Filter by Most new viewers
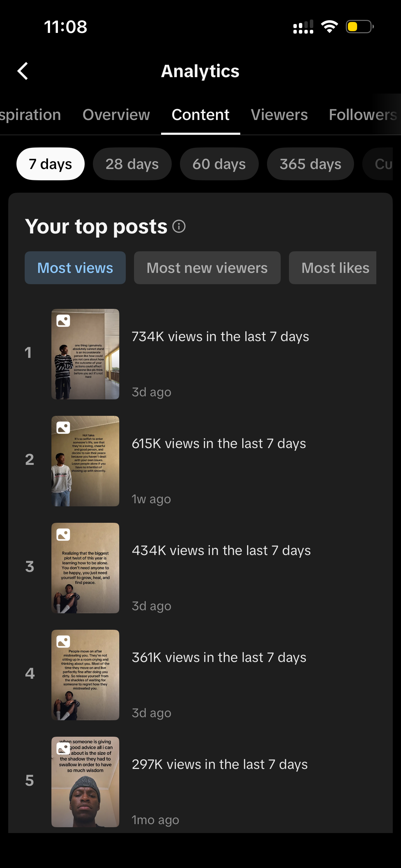 [x=207, y=268]
